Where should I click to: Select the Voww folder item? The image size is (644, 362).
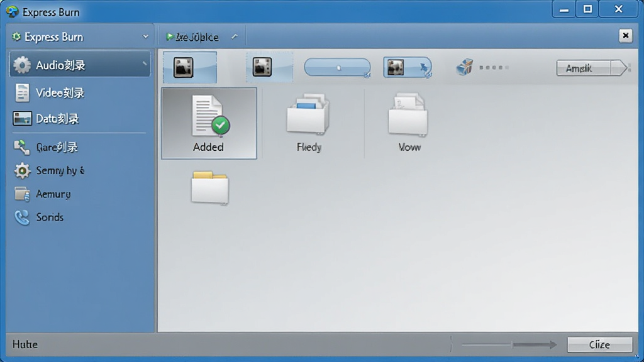pos(409,123)
